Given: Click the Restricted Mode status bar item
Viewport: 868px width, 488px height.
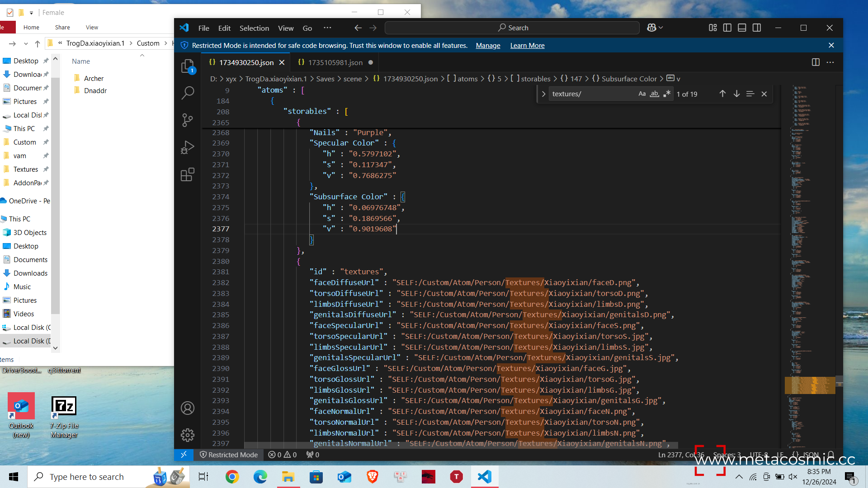Looking at the screenshot, I should 229,455.
